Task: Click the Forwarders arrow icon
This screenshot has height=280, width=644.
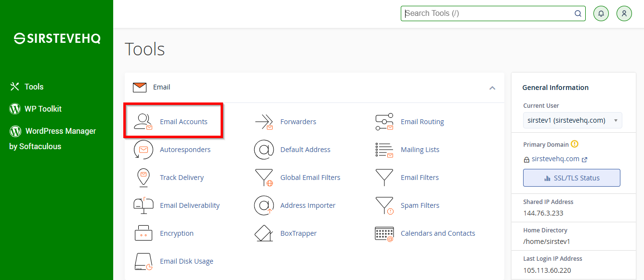Action: [x=264, y=122]
